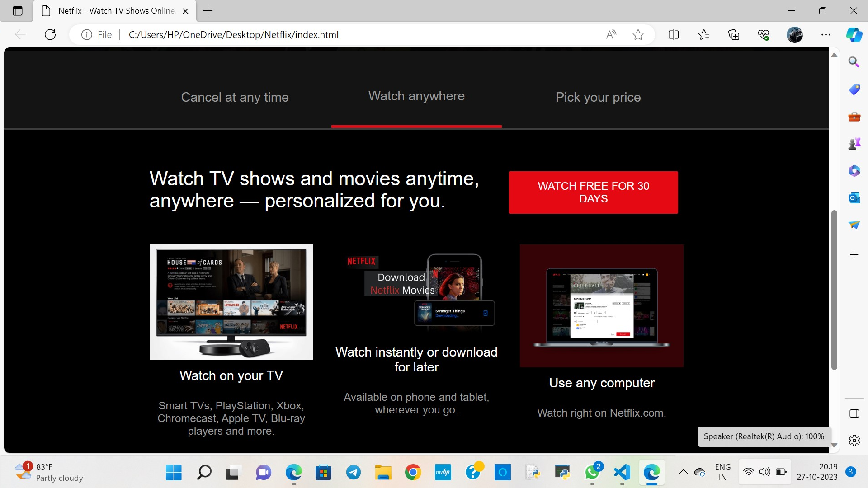The image size is (868, 488).
Task: Open WhatsApp from the taskbar
Action: [592, 472]
